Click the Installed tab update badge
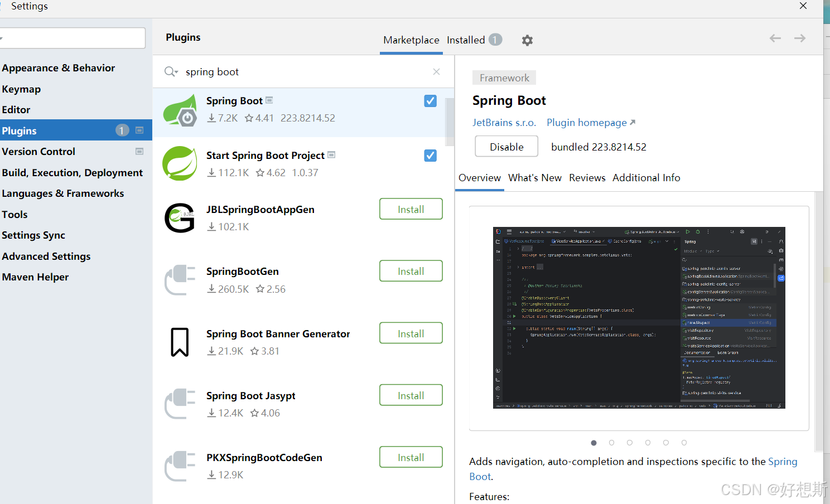This screenshot has width=830, height=504. (x=495, y=40)
